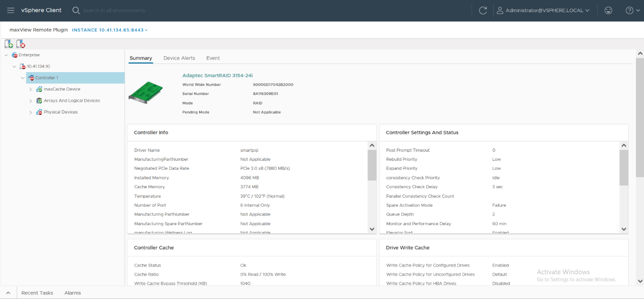This screenshot has width=644, height=299.
Task: Click the Controller Settings scrollbar thumb
Action: tap(624, 167)
